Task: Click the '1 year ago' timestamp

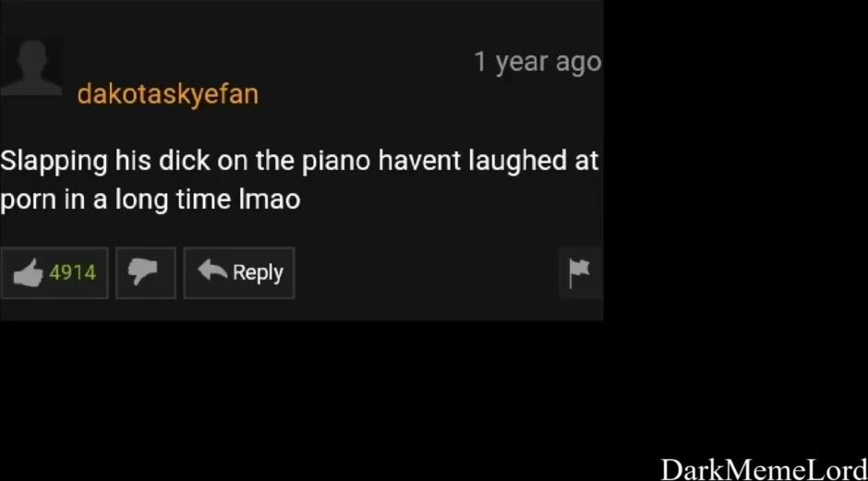Action: [x=537, y=62]
